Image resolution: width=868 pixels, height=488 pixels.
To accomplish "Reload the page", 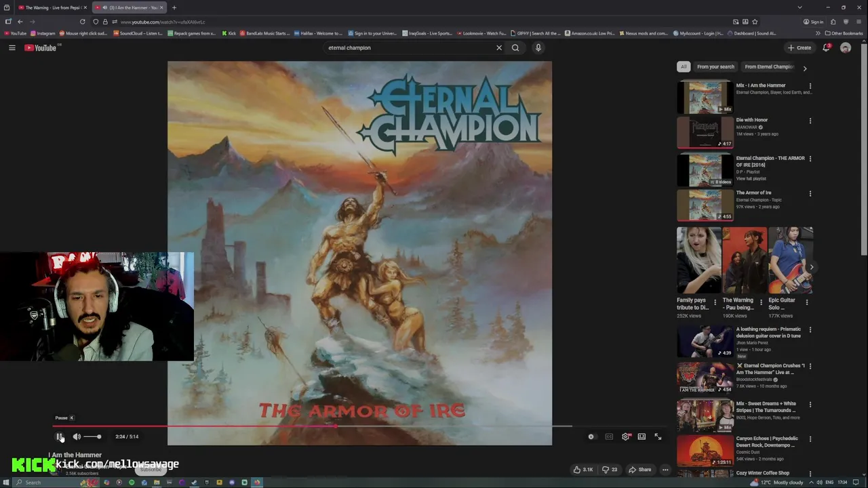I will pos(82,22).
